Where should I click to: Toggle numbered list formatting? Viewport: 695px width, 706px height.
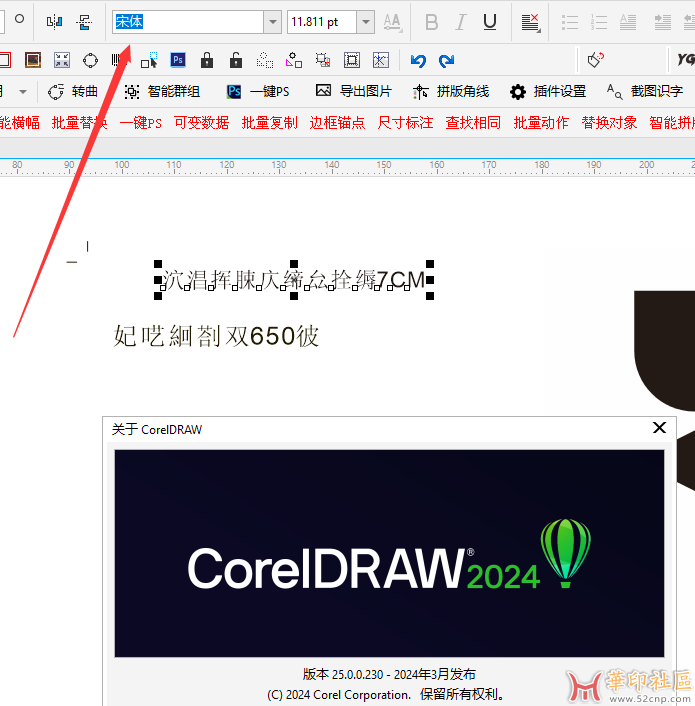[599, 22]
